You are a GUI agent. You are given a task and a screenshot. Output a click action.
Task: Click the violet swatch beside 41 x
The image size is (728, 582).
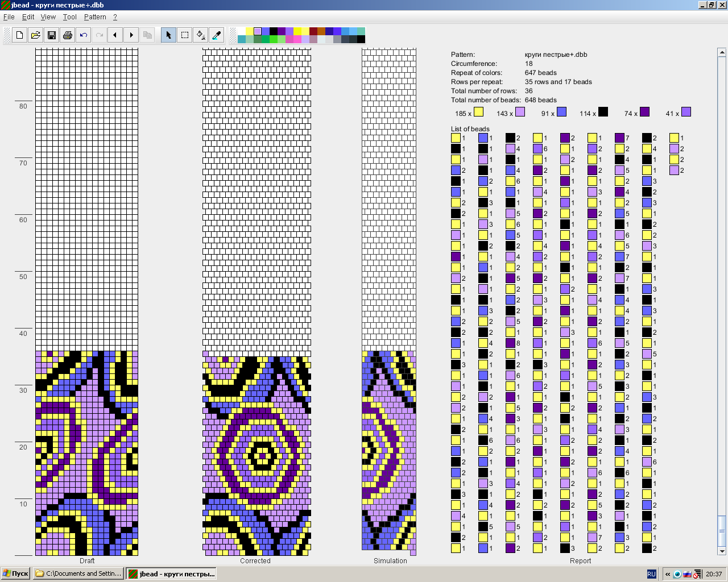coord(686,112)
